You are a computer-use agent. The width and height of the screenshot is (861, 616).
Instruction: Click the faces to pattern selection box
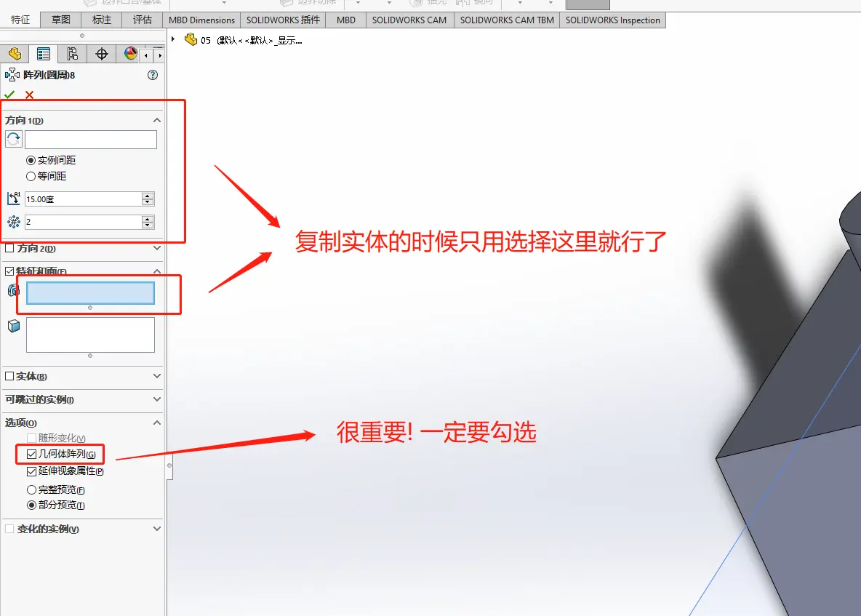tap(91, 335)
